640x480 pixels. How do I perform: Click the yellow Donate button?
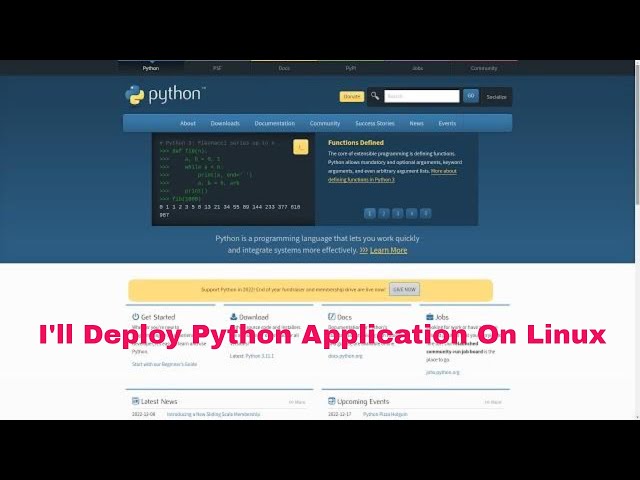(x=351, y=96)
